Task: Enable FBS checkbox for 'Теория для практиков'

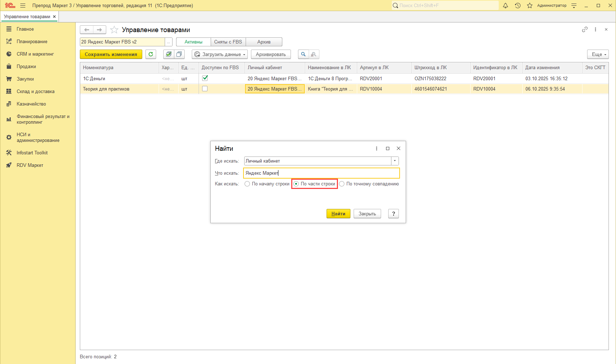Action: (x=205, y=89)
